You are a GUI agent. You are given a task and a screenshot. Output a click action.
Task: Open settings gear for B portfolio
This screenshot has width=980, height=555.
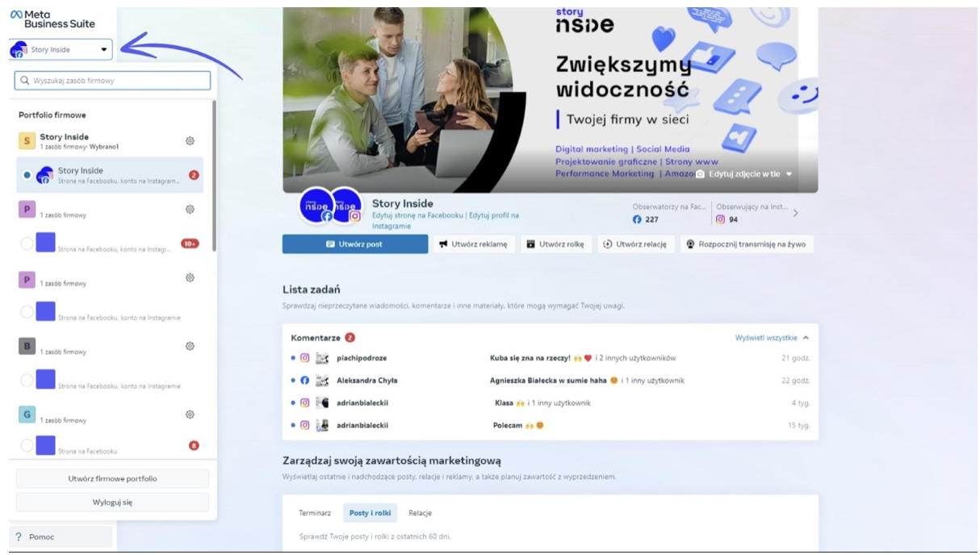click(190, 346)
